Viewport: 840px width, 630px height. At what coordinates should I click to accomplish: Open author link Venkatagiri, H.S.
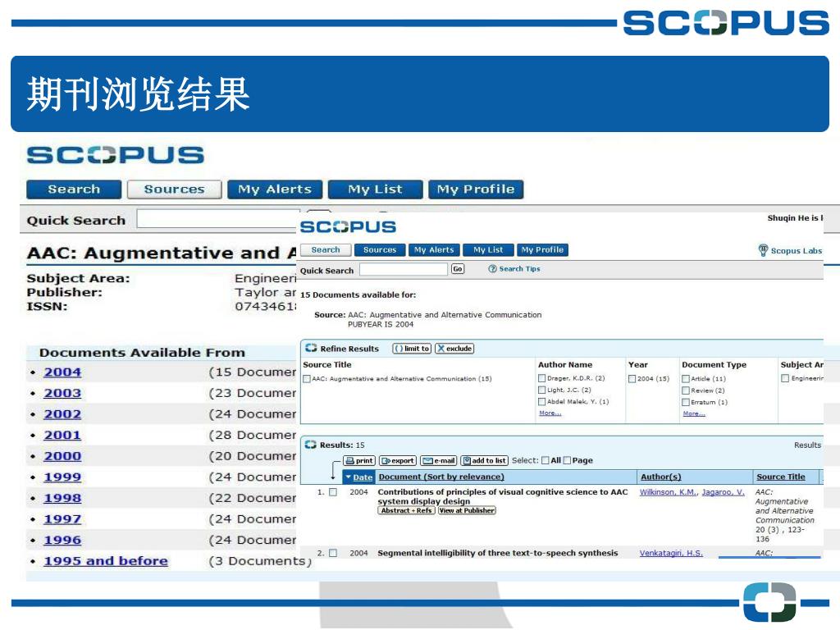tap(671, 554)
